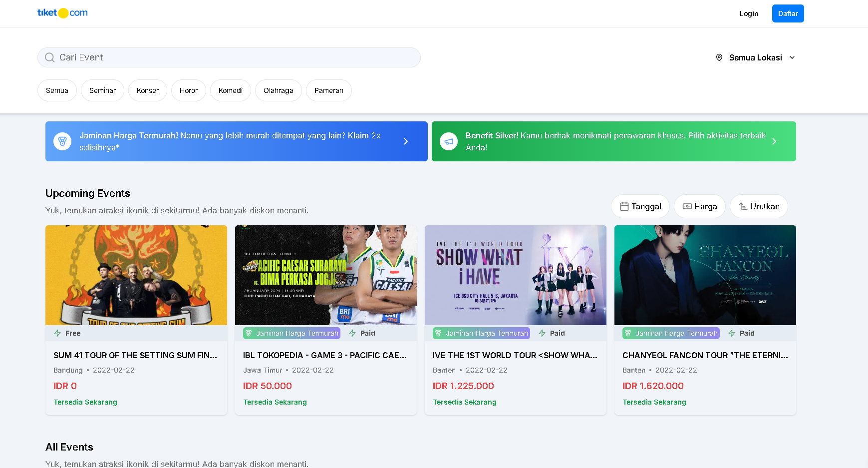This screenshot has width=868, height=468.
Task: Click Tersedia Sekarang on the Sum 41 card
Action: (85, 402)
